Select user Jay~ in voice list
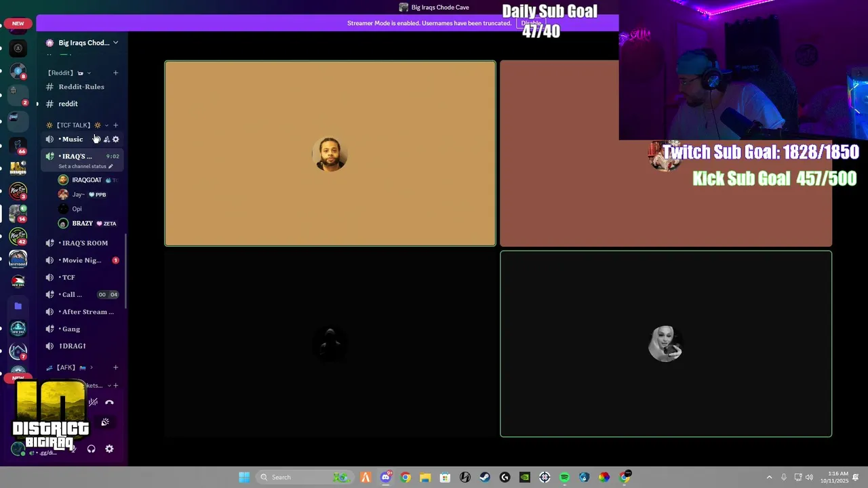The image size is (868, 488). [88, 195]
